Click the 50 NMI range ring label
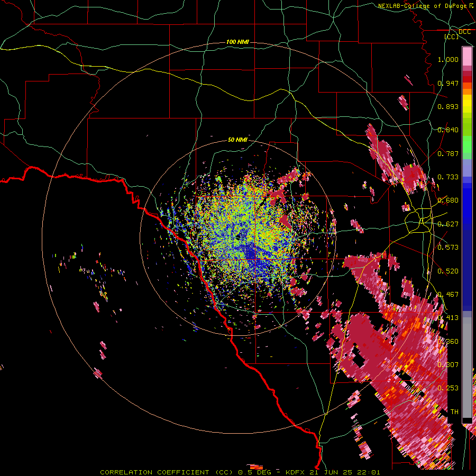This screenshot has width=476, height=476. tap(237, 140)
